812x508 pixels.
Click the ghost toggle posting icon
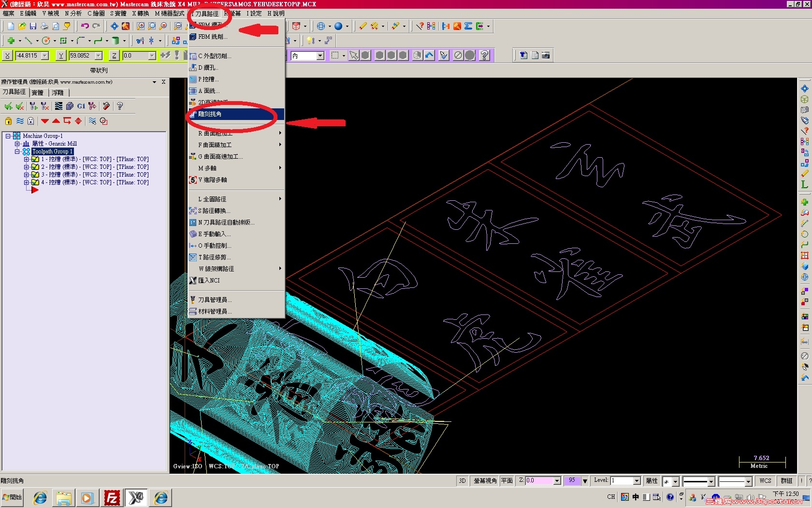31,121
